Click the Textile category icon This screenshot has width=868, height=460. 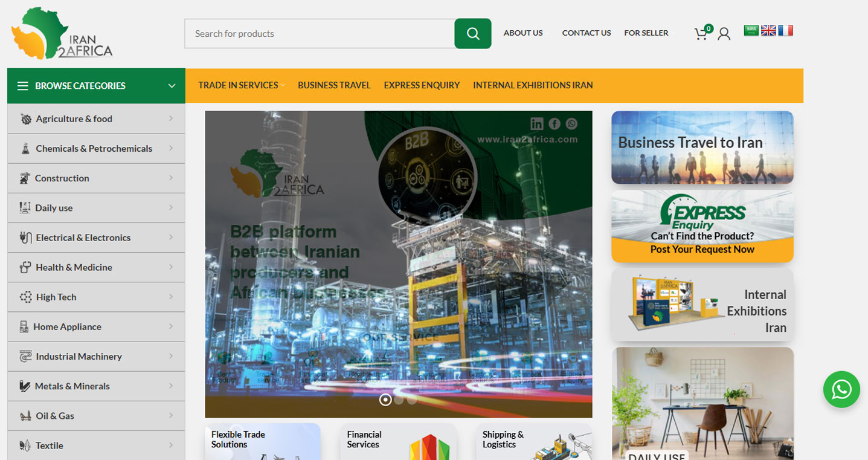pyautogui.click(x=25, y=445)
